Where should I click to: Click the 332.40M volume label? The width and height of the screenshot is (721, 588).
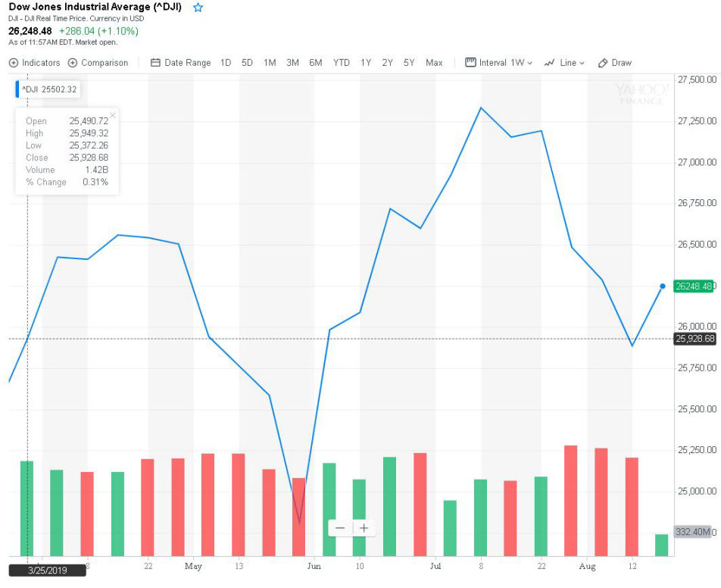coord(692,532)
